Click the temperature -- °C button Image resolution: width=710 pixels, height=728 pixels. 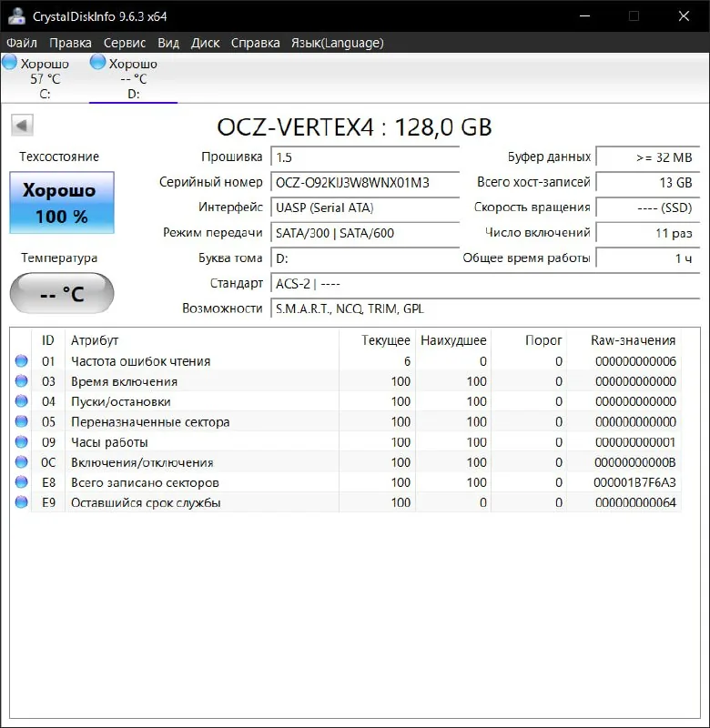coord(62,293)
